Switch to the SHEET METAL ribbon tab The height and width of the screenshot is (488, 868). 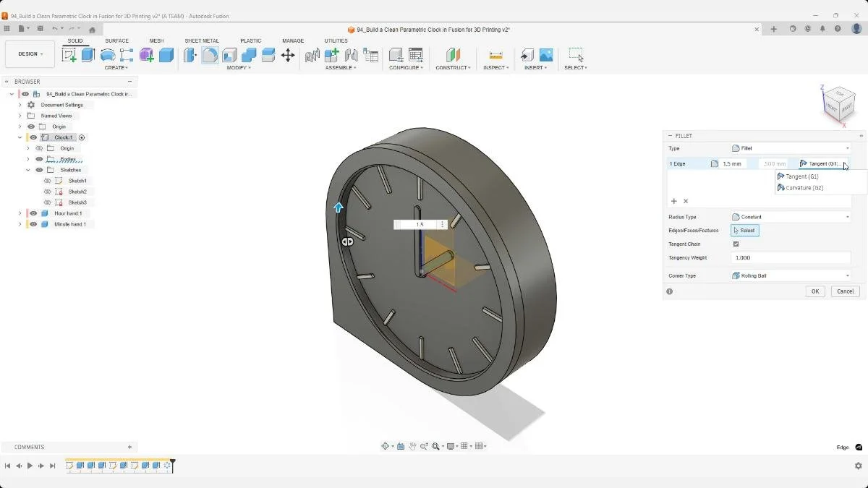pos(201,41)
